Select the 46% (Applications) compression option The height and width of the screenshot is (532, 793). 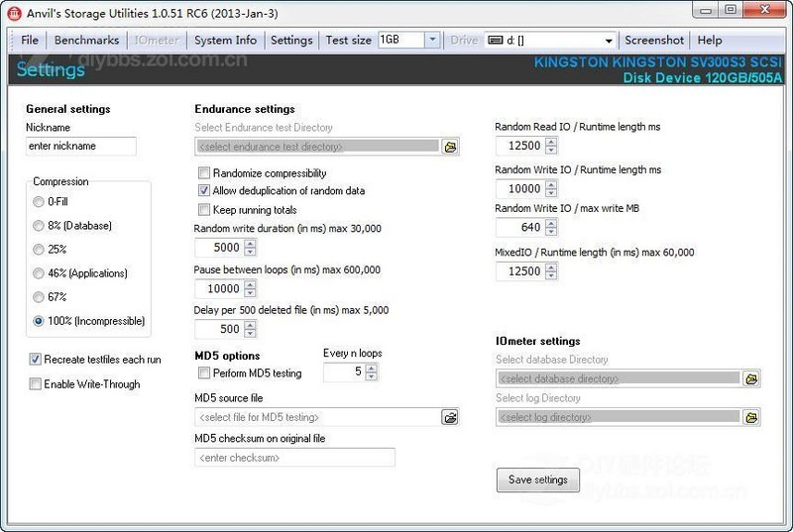pyautogui.click(x=40, y=273)
